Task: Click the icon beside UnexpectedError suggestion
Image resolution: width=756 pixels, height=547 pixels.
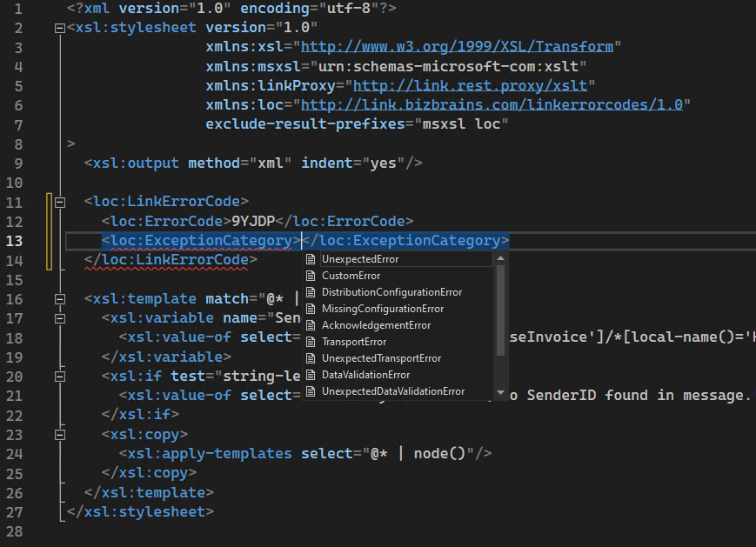Action: (311, 258)
